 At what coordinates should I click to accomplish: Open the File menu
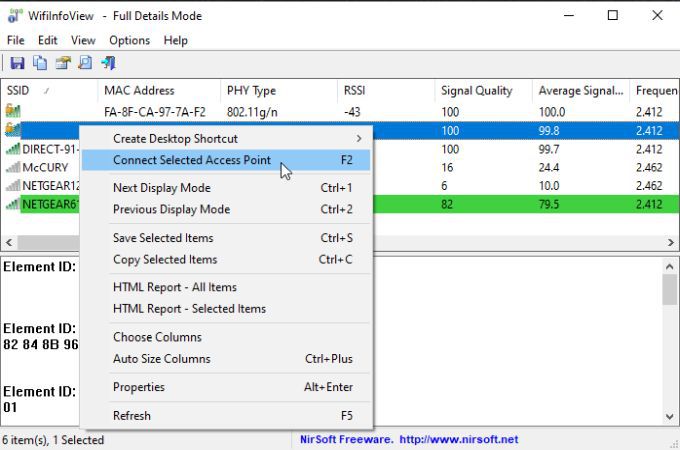click(16, 40)
